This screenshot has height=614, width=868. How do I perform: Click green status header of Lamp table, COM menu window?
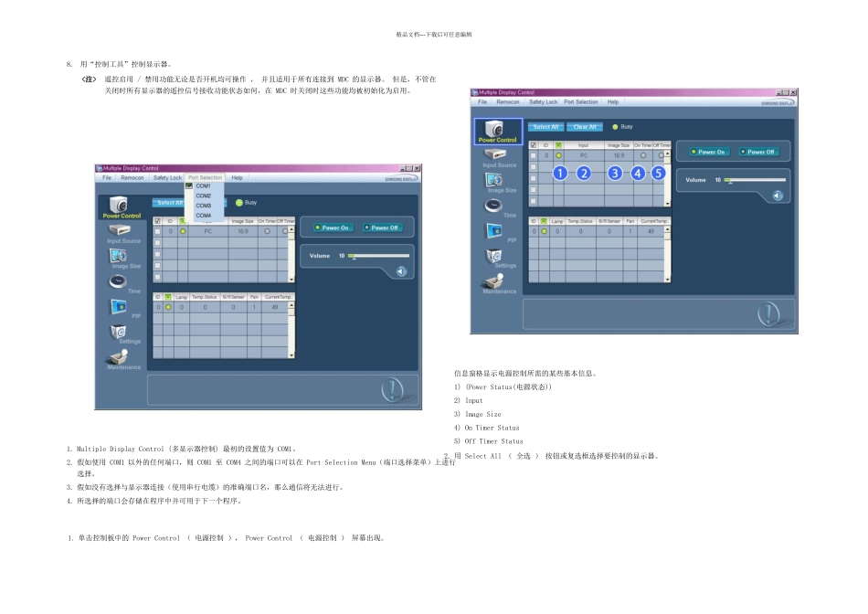point(168,297)
